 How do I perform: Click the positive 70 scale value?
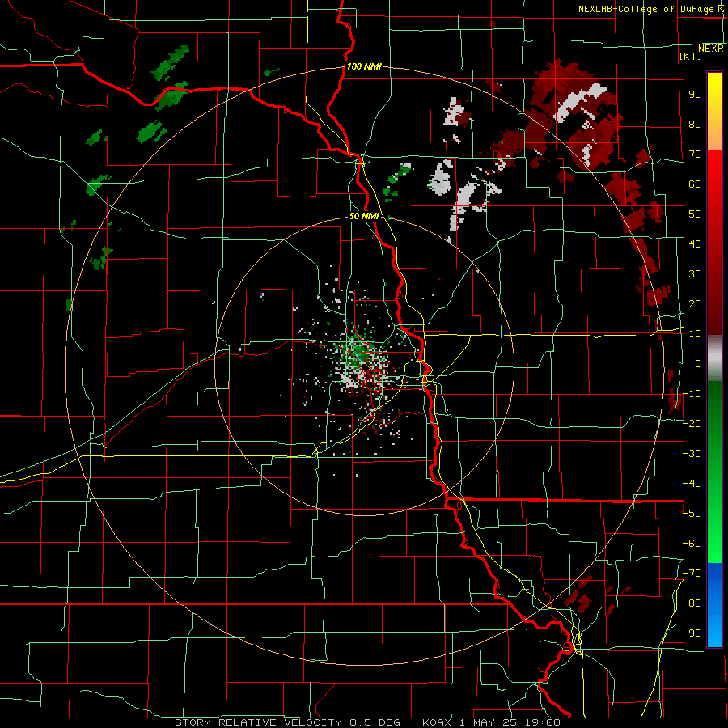click(x=695, y=154)
